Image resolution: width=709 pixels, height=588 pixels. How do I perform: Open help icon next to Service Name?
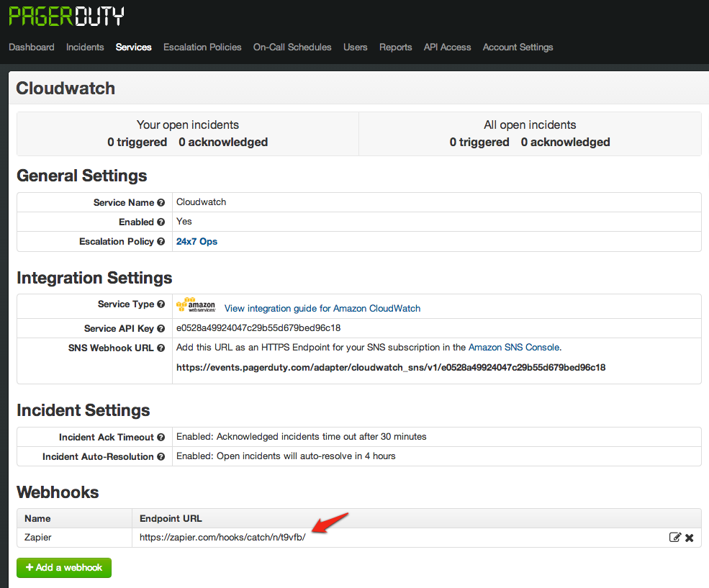(161, 202)
